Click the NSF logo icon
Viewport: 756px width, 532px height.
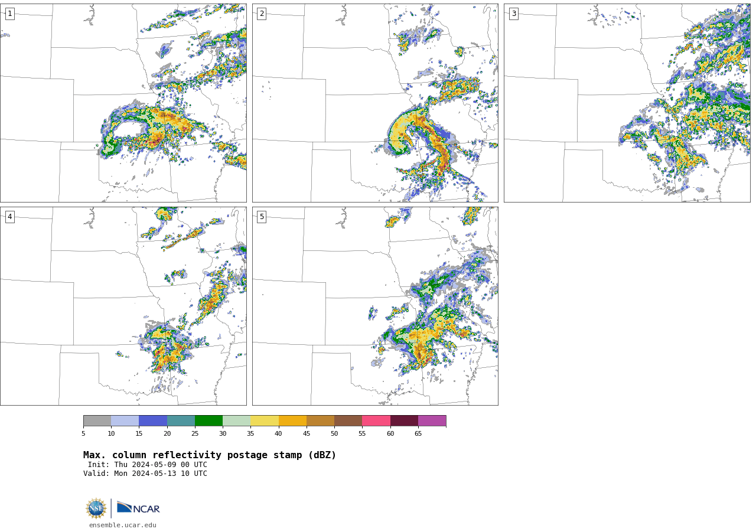96,508
